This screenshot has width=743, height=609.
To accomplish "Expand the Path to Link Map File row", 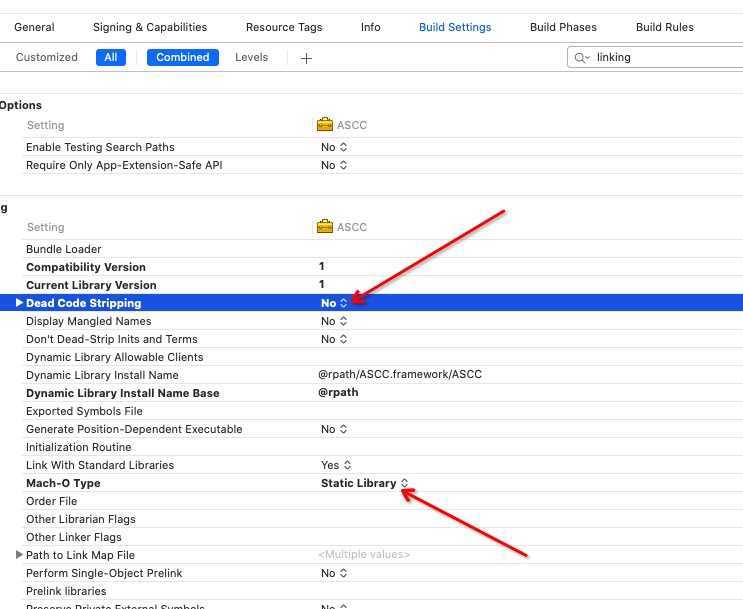I will pos(19,554).
